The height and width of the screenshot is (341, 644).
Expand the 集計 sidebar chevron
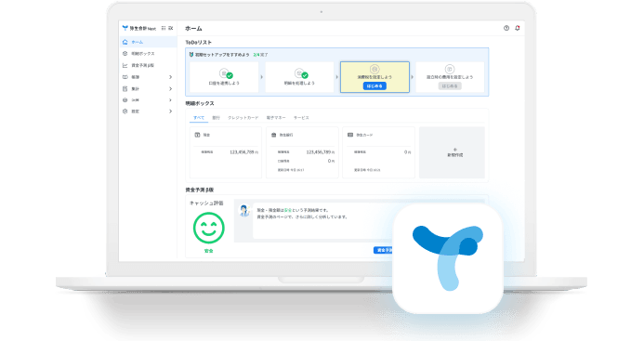(170, 89)
